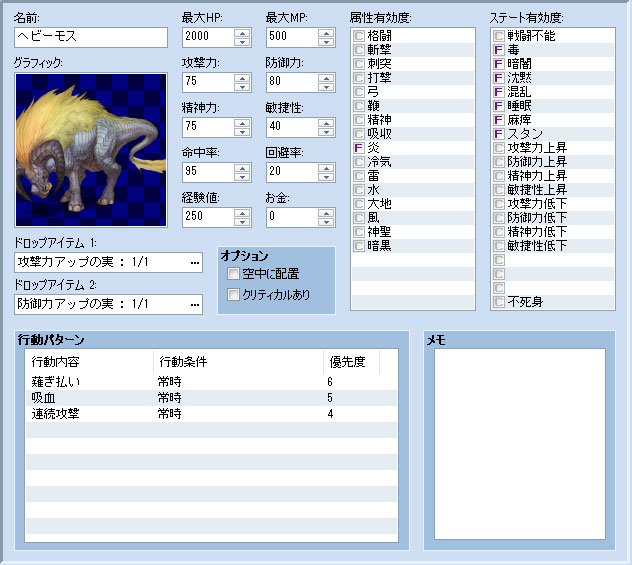Open the ドロップアイテム 1 selection button
This screenshot has width=632, height=565.
195,263
